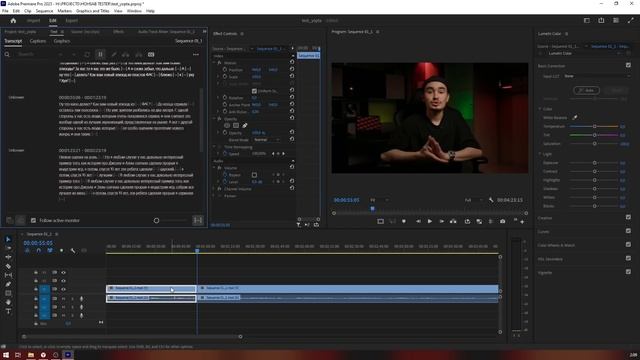640x360 pixels.
Task: Click the captions icon in the Transcript toolbar
Action: [151, 54]
